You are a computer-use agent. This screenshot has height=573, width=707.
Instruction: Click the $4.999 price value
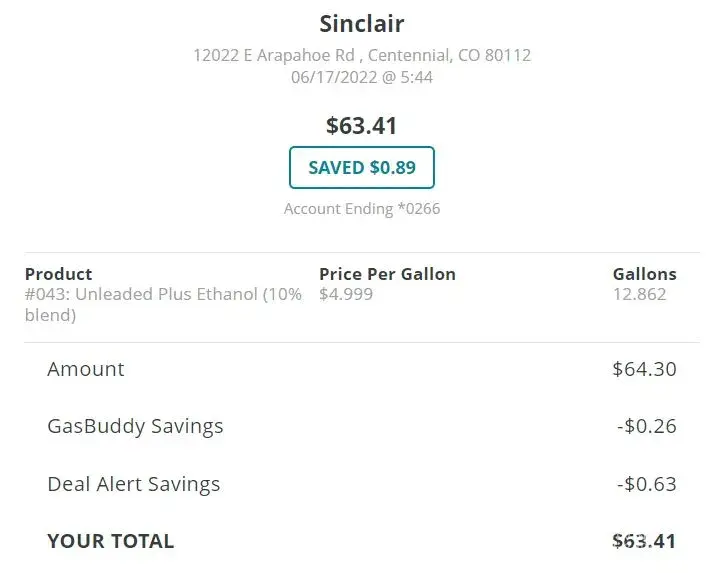[342, 294]
